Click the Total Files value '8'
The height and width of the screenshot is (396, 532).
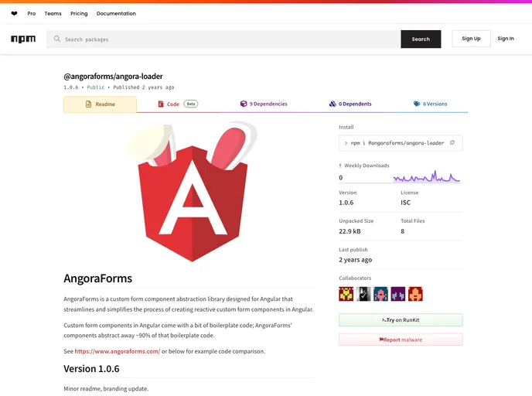pyautogui.click(x=402, y=231)
